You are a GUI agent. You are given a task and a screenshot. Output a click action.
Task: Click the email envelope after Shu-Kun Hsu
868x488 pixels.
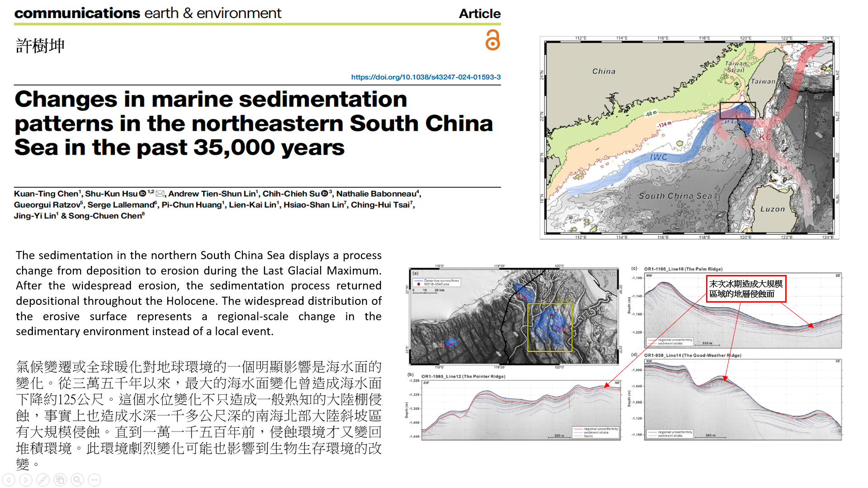point(160,194)
